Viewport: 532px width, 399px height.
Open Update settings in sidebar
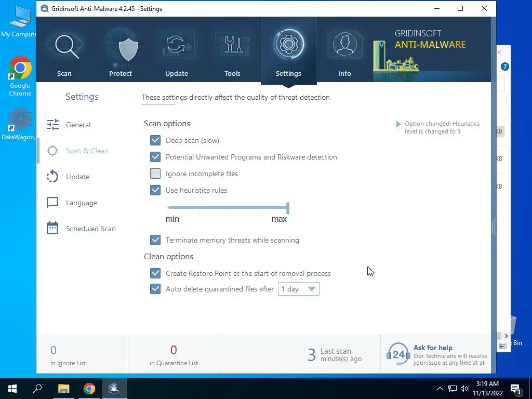click(78, 177)
